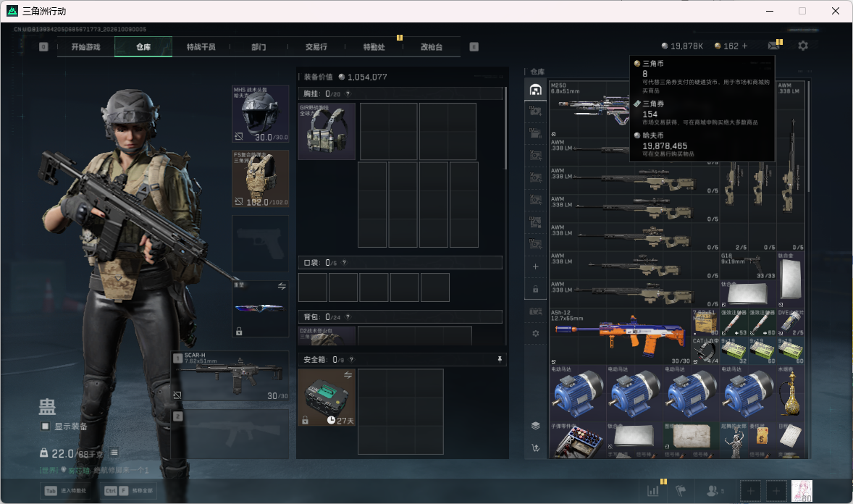Toggle the 显示装备 checkbox
853x504 pixels.
point(45,427)
